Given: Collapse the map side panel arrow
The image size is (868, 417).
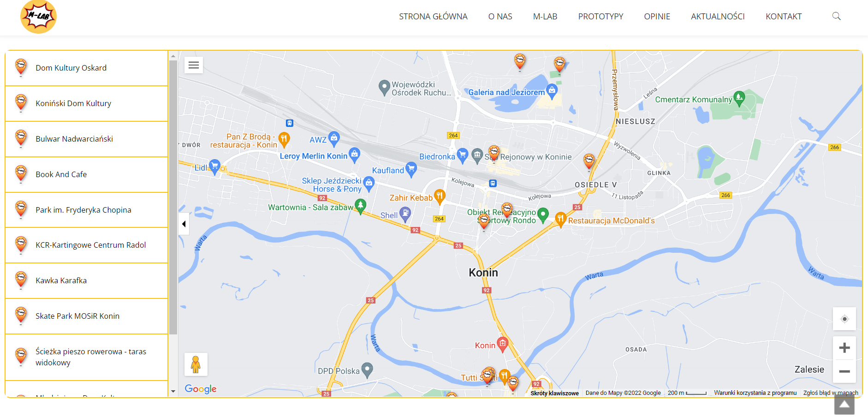Looking at the screenshot, I should tap(184, 224).
